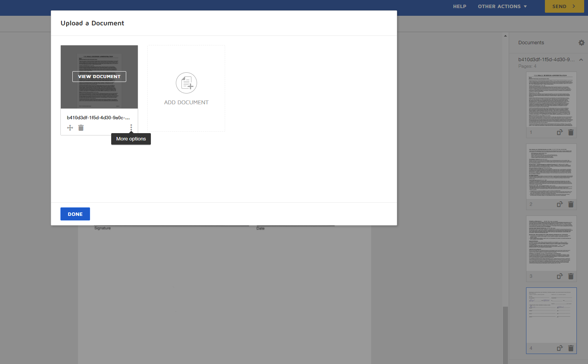Viewport: 588px width, 364px height.
Task: Click the Send button arrow
Action: (574, 6)
